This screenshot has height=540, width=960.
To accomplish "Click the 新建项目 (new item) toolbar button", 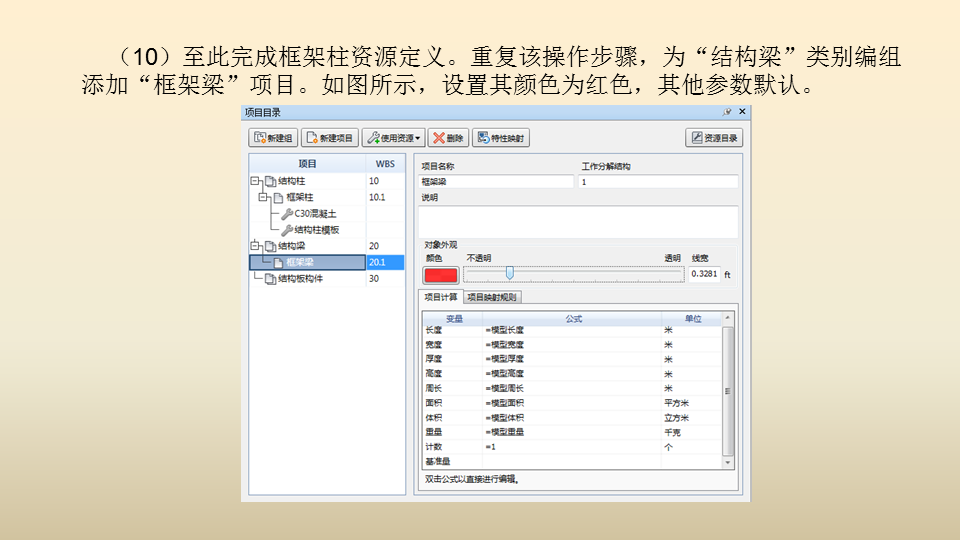I will tap(329, 138).
